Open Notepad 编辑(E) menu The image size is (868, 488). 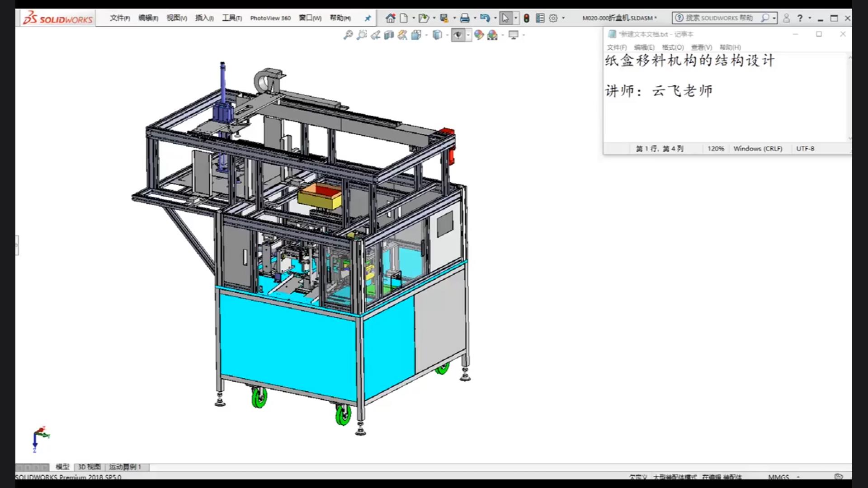(644, 47)
